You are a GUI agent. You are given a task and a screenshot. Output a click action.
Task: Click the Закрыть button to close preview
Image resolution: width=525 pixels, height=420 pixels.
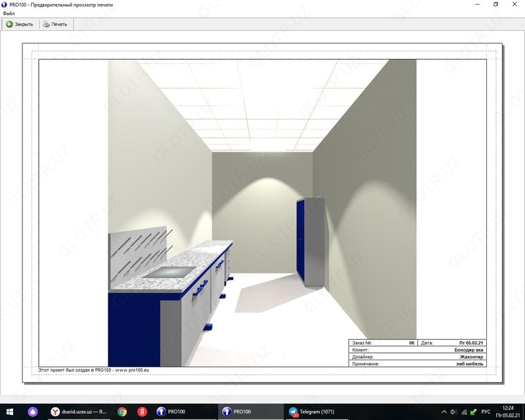pos(19,24)
